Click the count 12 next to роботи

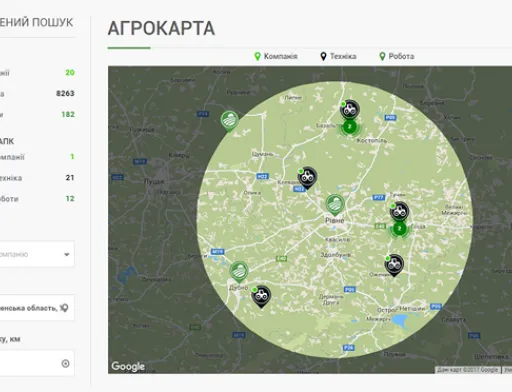coord(70,199)
